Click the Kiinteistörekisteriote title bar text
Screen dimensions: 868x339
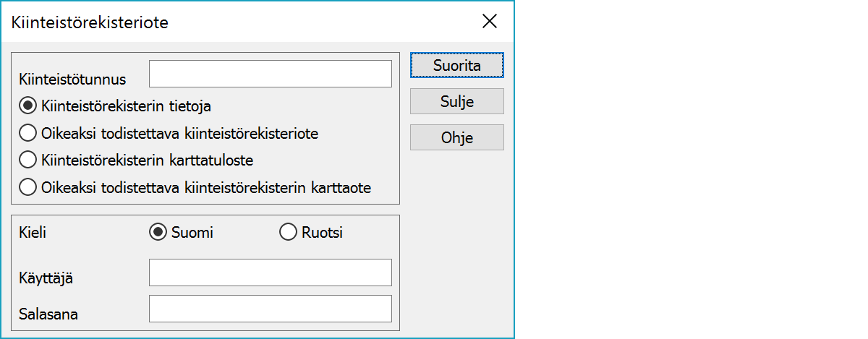[90, 22]
